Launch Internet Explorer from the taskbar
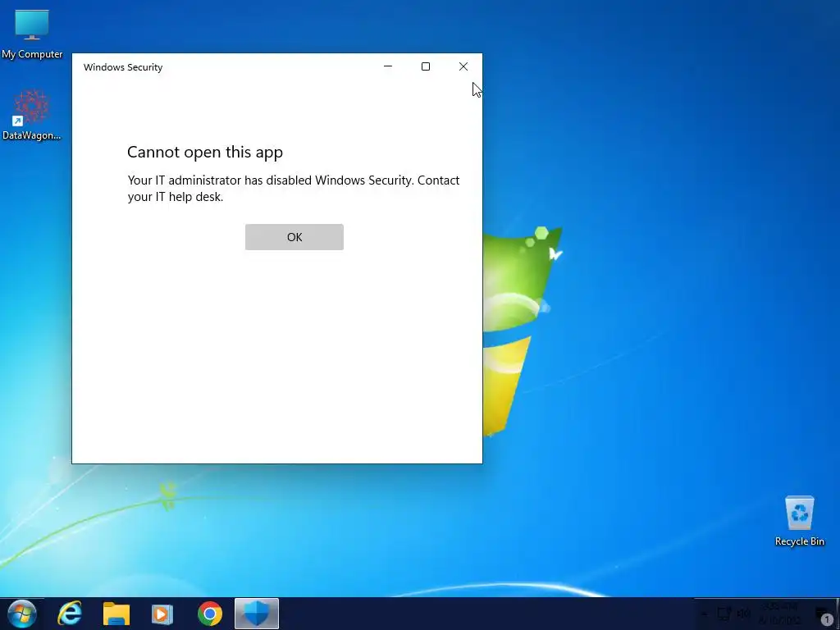Screen dimensions: 840x630 point(70,614)
